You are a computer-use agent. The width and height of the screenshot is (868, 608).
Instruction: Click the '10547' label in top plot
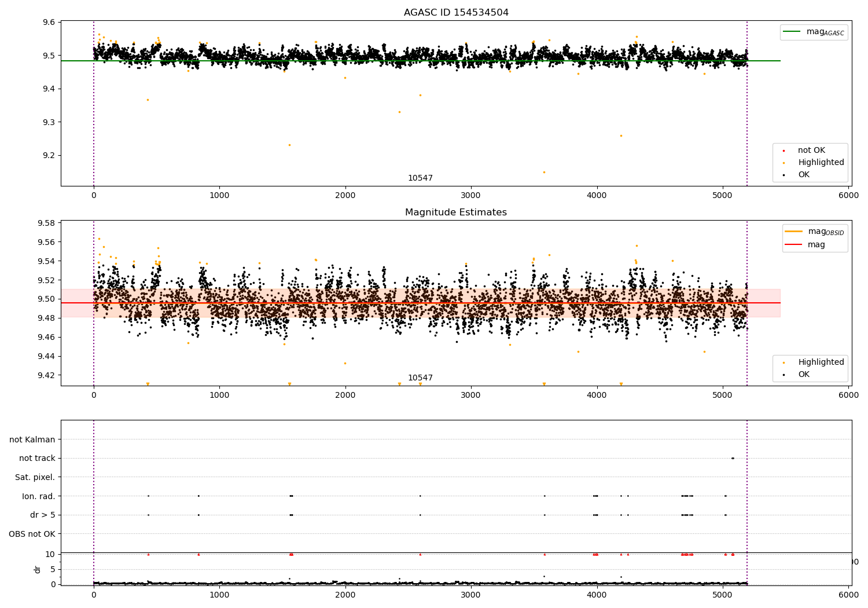click(x=420, y=178)
